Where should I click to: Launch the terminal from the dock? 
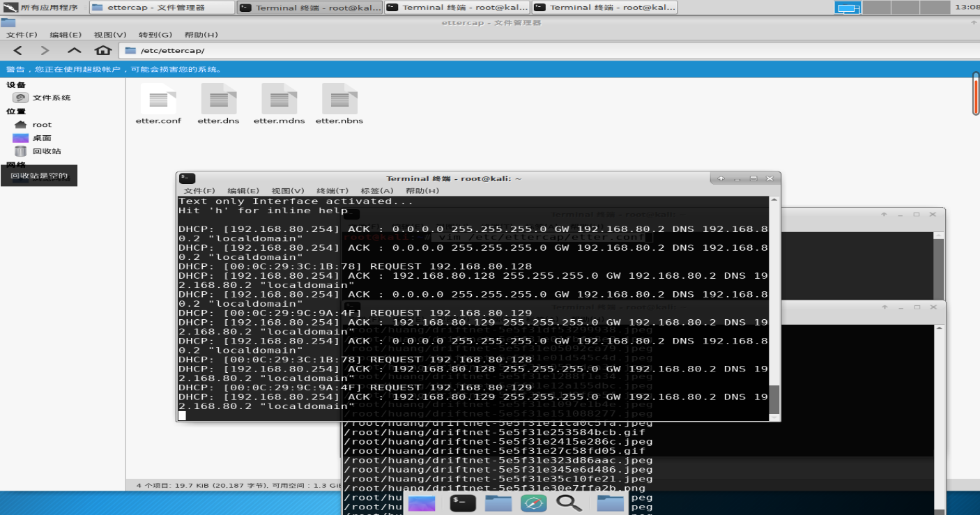pyautogui.click(x=463, y=503)
